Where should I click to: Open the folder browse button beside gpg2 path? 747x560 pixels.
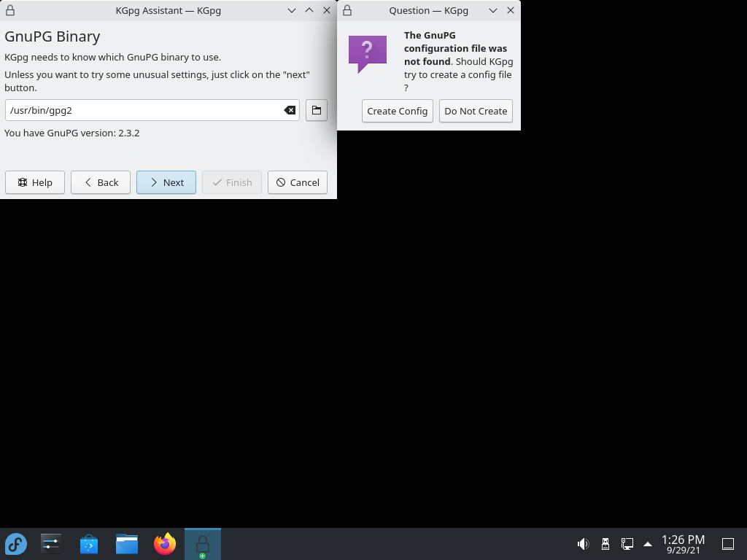(317, 111)
